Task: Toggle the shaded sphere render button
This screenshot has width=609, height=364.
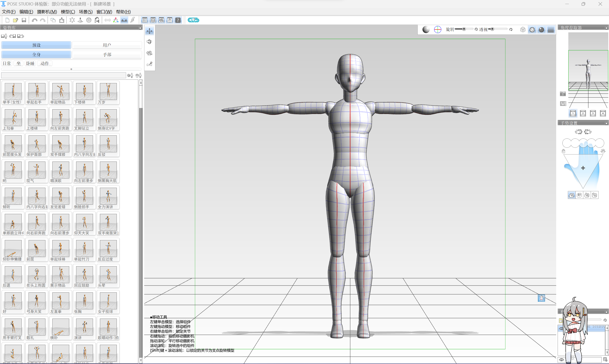Action: point(541,30)
